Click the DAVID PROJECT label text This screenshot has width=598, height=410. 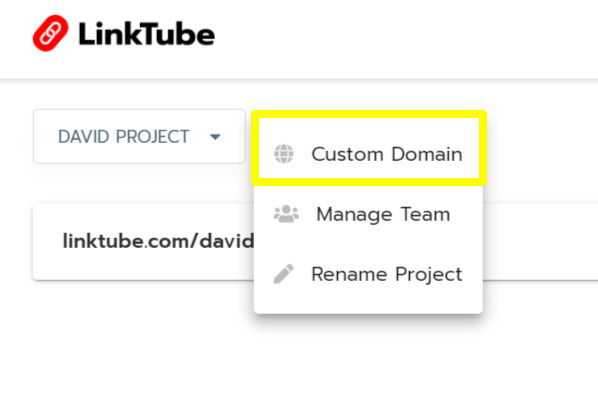(124, 137)
